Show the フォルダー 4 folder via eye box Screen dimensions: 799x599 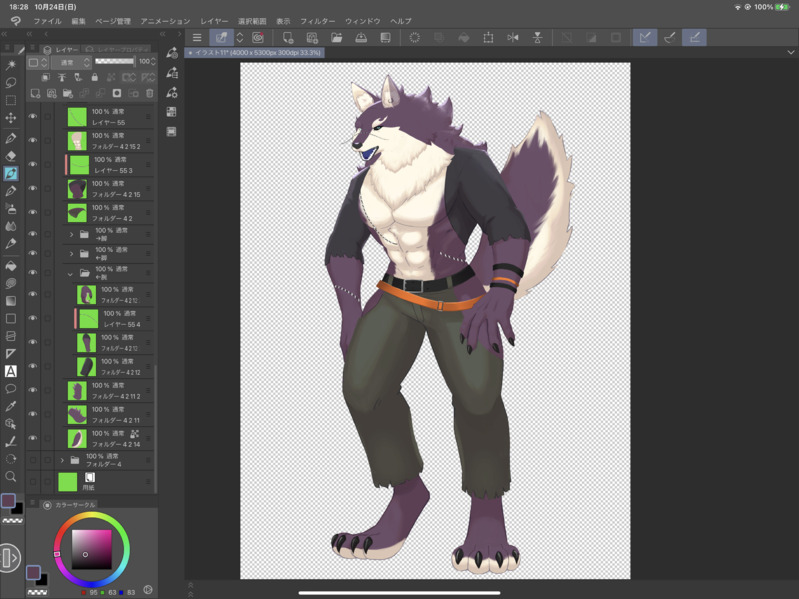click(x=33, y=460)
